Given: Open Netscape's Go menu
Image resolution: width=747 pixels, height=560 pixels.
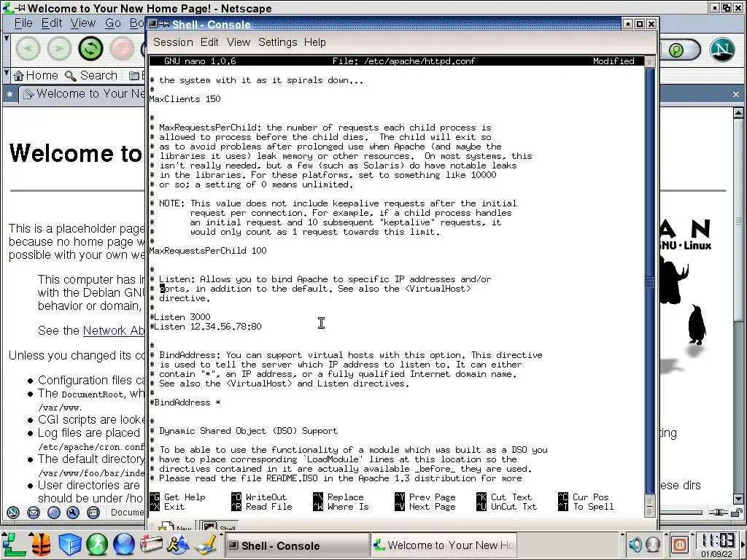Looking at the screenshot, I should pyautogui.click(x=113, y=23).
